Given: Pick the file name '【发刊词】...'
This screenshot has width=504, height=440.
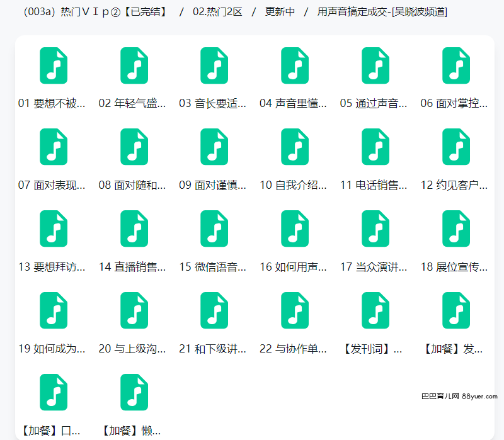Looking at the screenshot, I should click(x=373, y=349).
